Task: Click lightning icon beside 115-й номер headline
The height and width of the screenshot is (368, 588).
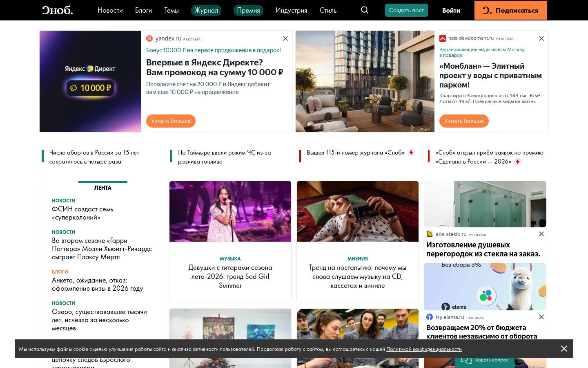Action: point(411,153)
